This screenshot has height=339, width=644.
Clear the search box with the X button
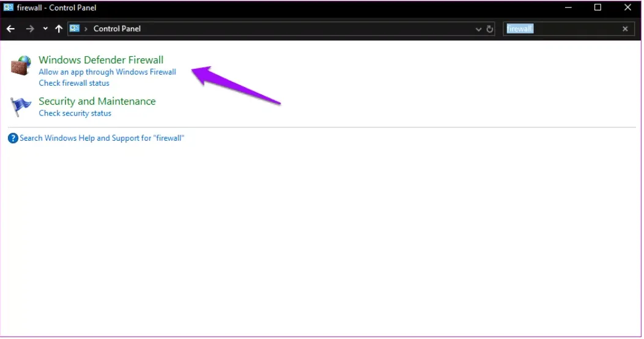coord(625,29)
